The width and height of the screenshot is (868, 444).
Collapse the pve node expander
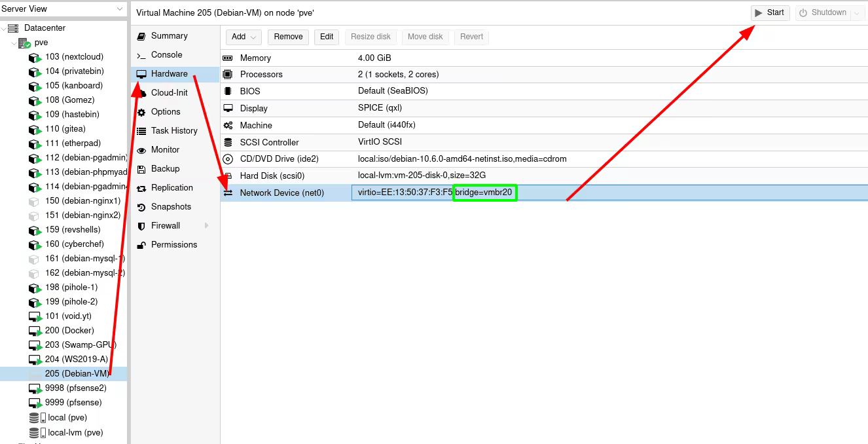pos(13,43)
